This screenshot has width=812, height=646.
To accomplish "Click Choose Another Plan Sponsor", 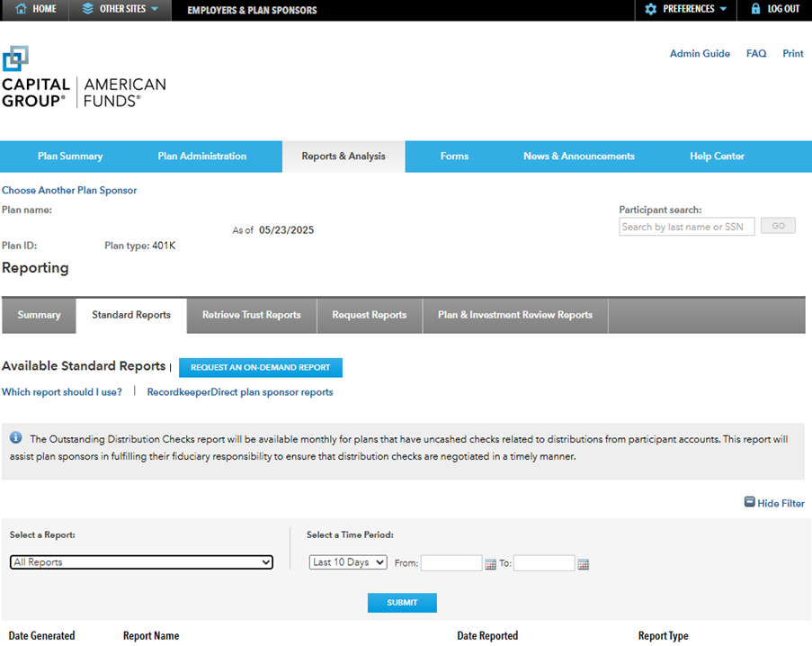I will [68, 190].
